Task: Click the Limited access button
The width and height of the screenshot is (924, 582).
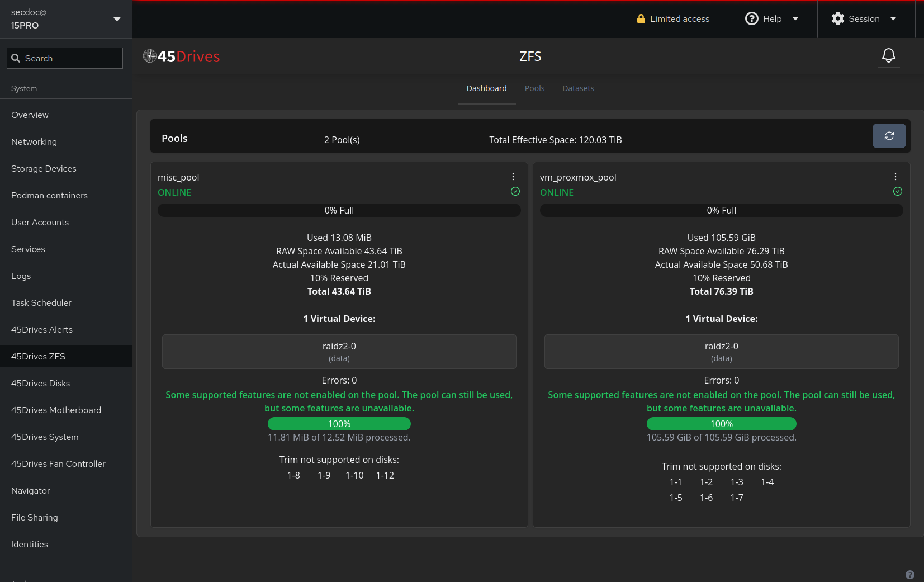Action: 673,19
